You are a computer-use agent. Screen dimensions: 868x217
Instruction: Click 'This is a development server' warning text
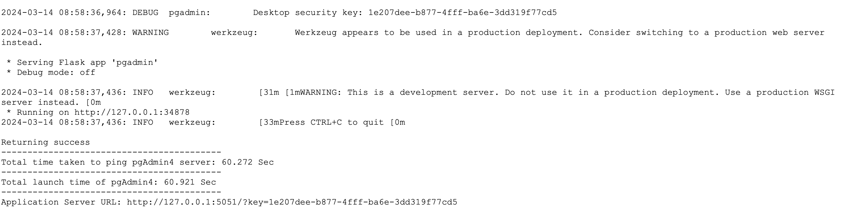click(423, 93)
